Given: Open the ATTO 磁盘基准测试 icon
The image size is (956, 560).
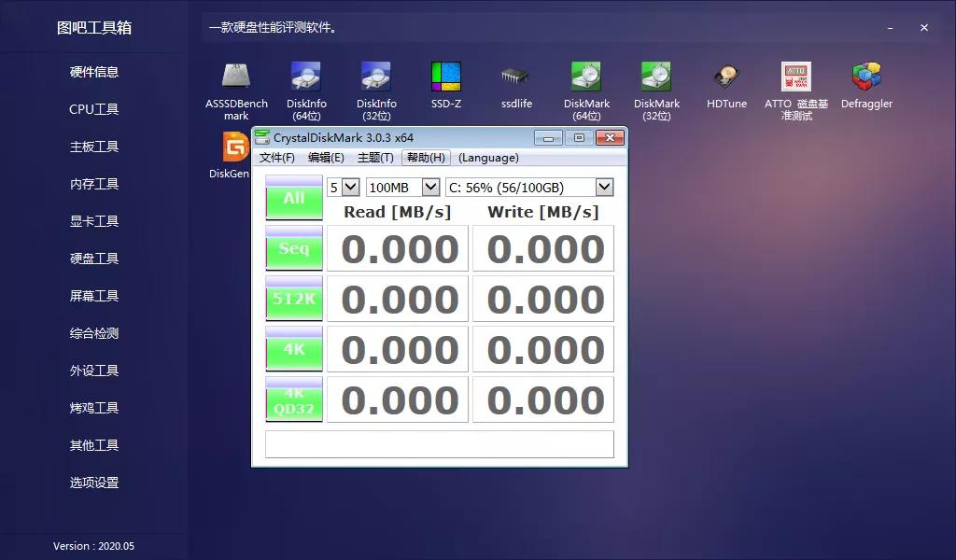Looking at the screenshot, I should [x=795, y=77].
